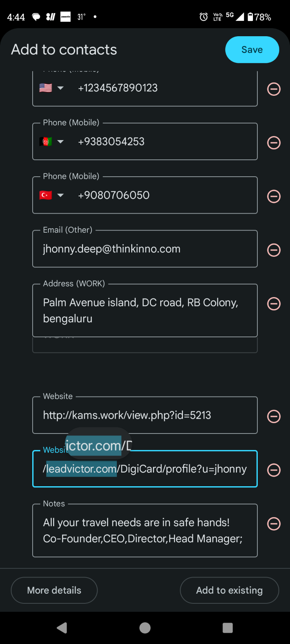Open Turkey flag country code dropdown
Viewport: 290px width, 644px height.
coord(52,195)
